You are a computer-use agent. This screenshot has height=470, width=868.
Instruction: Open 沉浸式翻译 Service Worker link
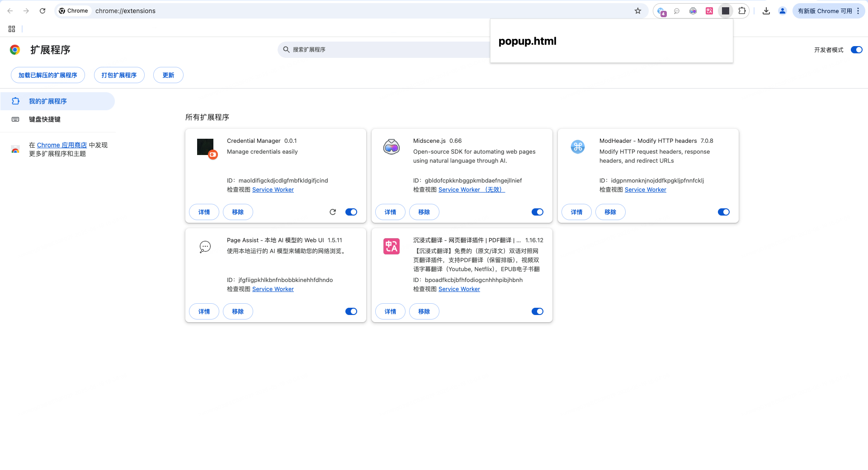(x=459, y=289)
